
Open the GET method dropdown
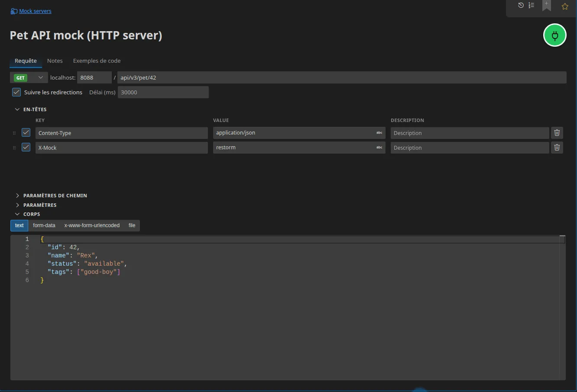(29, 77)
